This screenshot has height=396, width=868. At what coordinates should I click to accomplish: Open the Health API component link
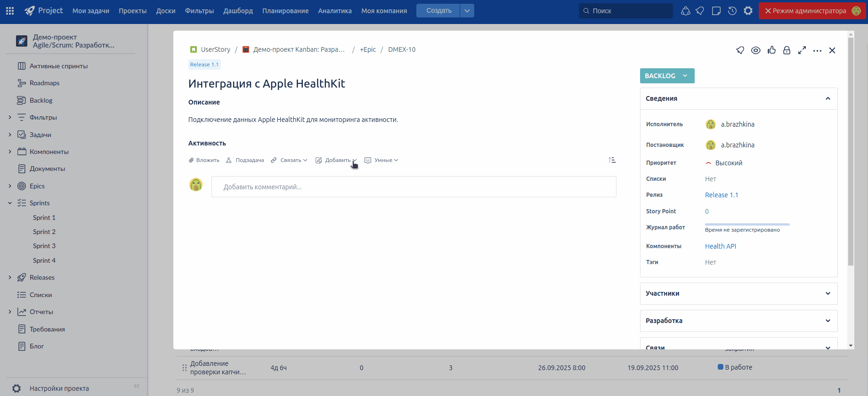coord(720,246)
